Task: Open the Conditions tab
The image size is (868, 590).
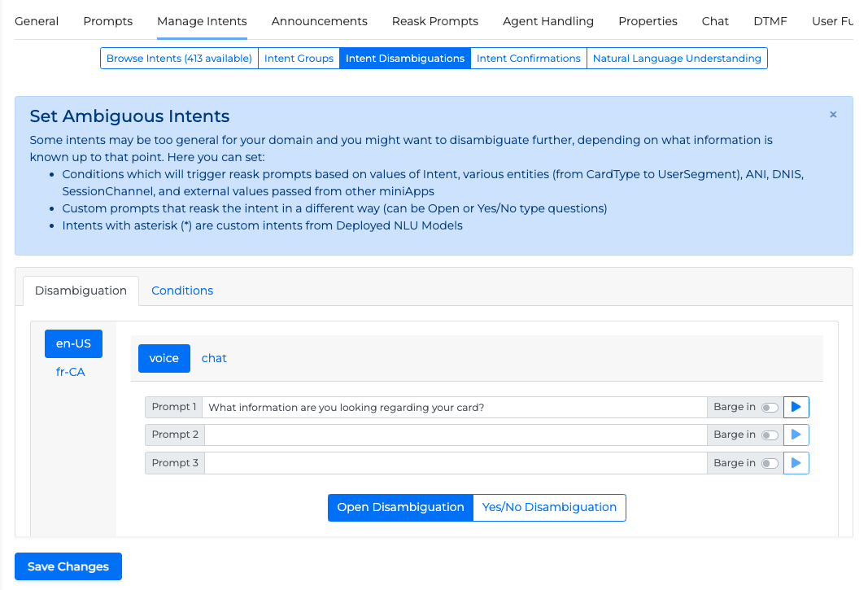Action: coord(182,291)
